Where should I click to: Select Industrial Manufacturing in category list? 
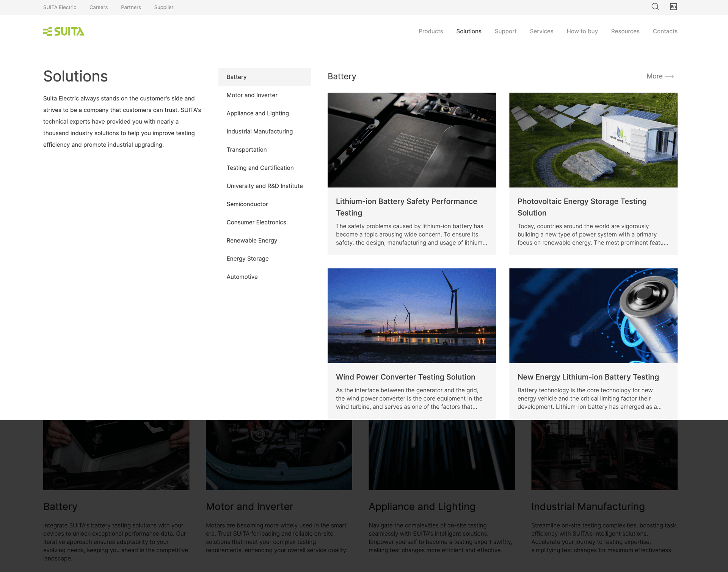[x=265, y=132]
